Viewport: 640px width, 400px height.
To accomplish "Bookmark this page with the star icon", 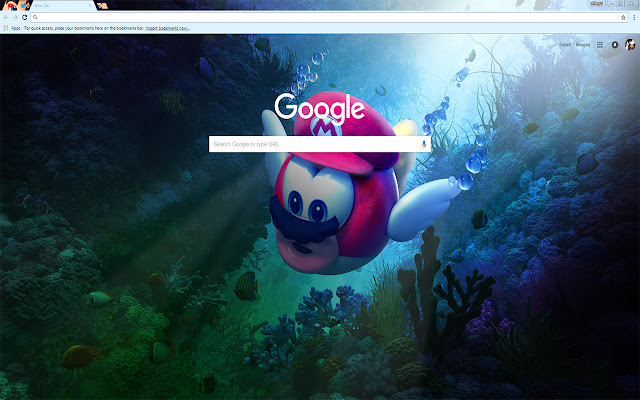I will pos(623,18).
